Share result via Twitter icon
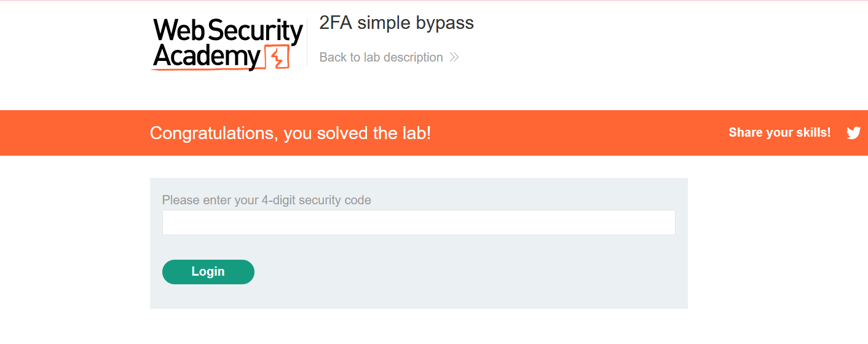This screenshot has height=344, width=868. [x=853, y=133]
